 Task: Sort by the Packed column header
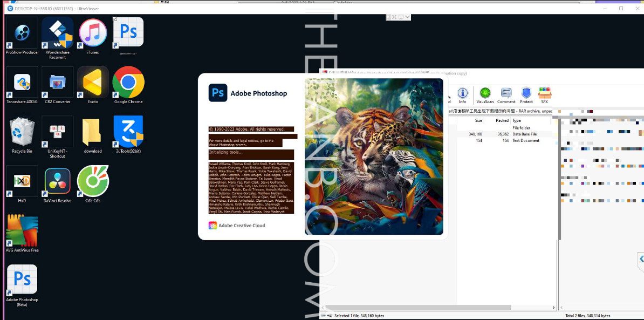pos(502,121)
